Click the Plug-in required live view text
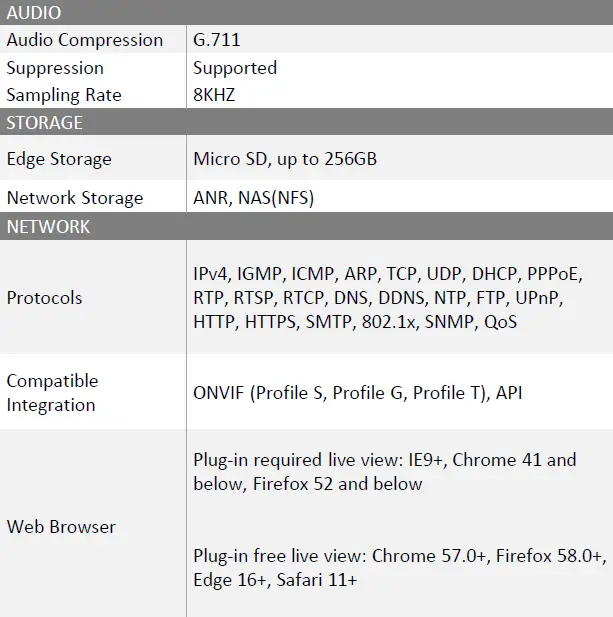 [x=385, y=472]
